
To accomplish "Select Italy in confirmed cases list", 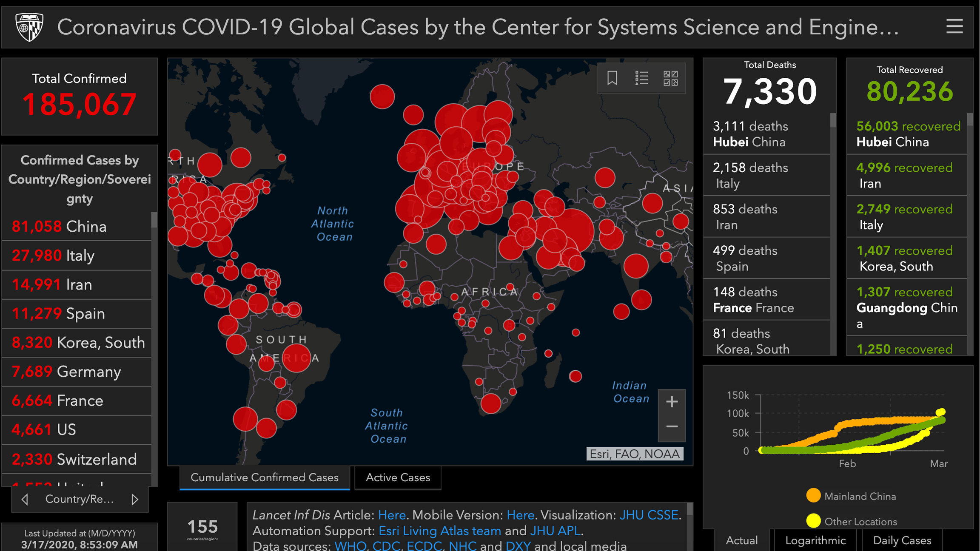I will (77, 256).
